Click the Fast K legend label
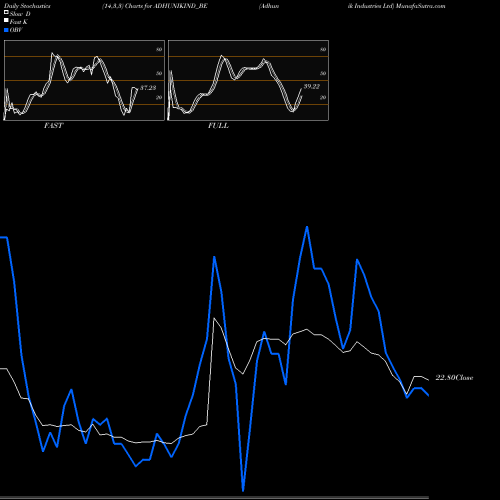Screen dimensions: 500x500 coord(19,22)
